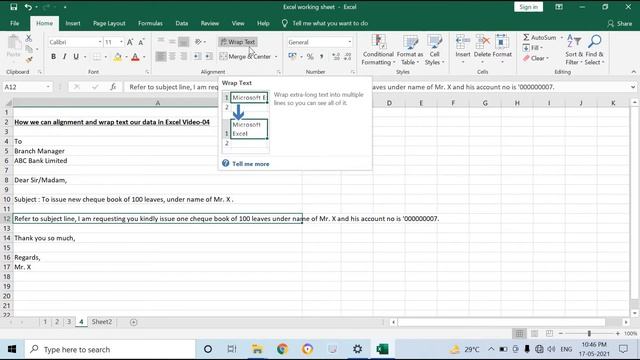Open the Name Box dropdown arrow
Image resolution: width=640 pixels, height=360 pixels.
pos(48,87)
